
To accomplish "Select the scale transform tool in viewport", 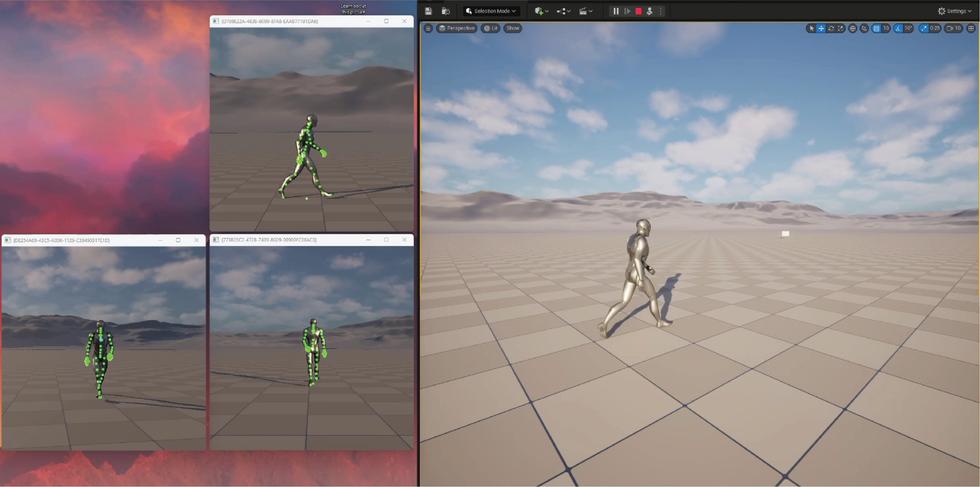I will coord(841,28).
